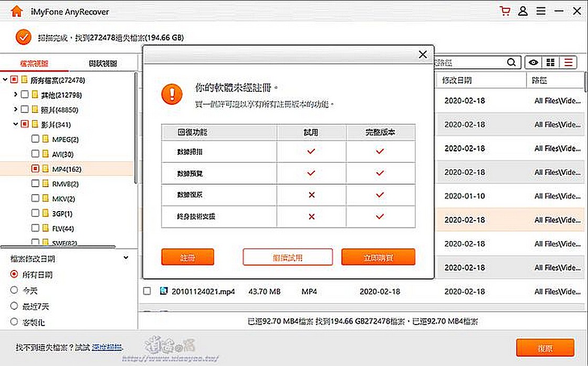Check the RMVB(2) checkbox
588x366 pixels.
tap(35, 183)
